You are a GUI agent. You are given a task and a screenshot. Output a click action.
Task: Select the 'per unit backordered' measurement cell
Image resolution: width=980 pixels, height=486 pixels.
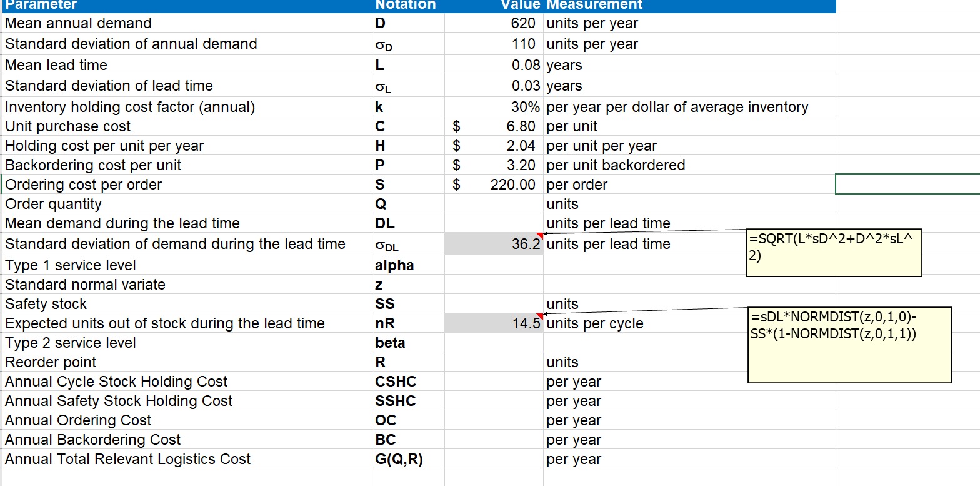tap(689, 165)
